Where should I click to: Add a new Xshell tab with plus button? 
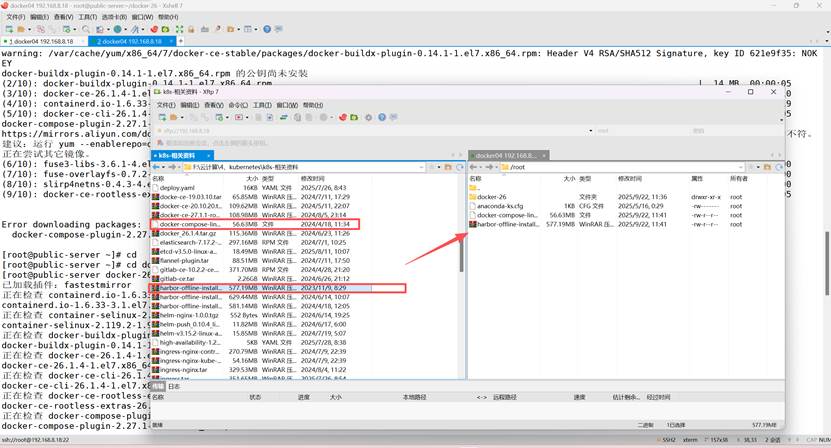tap(181, 41)
